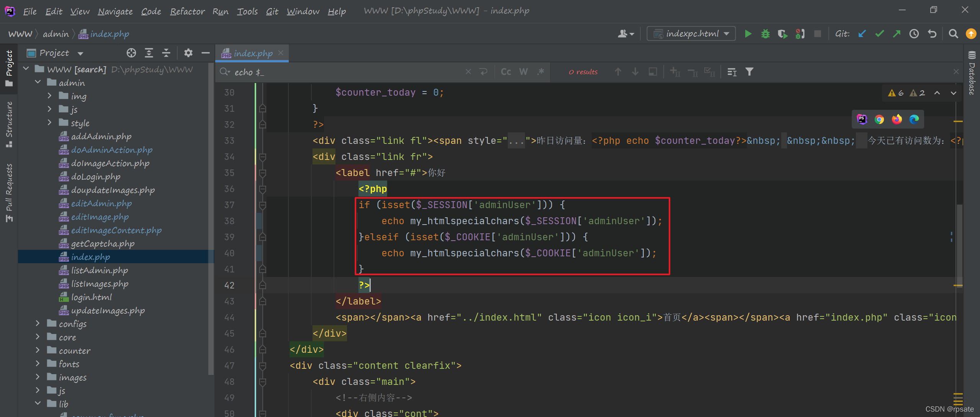Toggle Match Case (Cc) option
Screen dimensions: 980x417
click(x=506, y=72)
